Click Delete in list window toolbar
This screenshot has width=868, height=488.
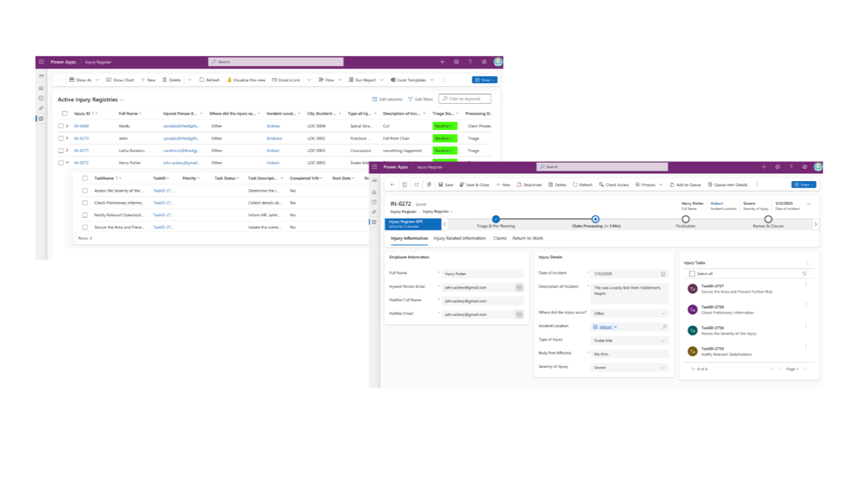click(x=171, y=80)
